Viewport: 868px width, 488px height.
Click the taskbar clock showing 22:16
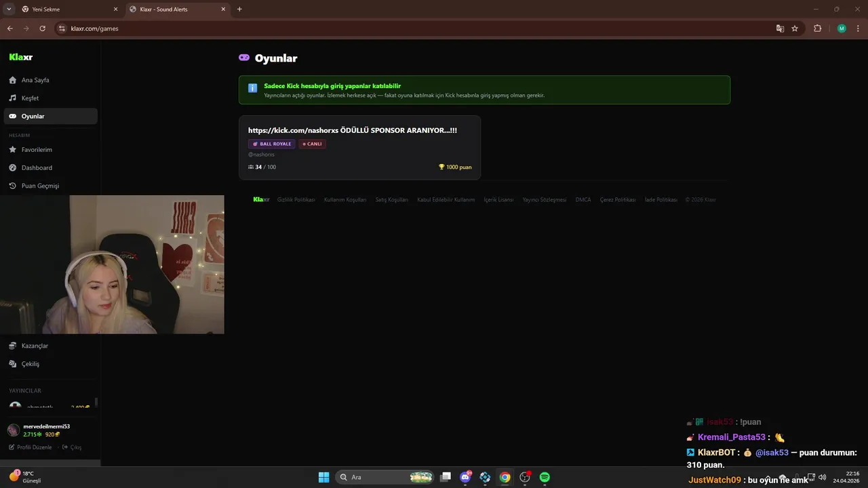point(846,477)
